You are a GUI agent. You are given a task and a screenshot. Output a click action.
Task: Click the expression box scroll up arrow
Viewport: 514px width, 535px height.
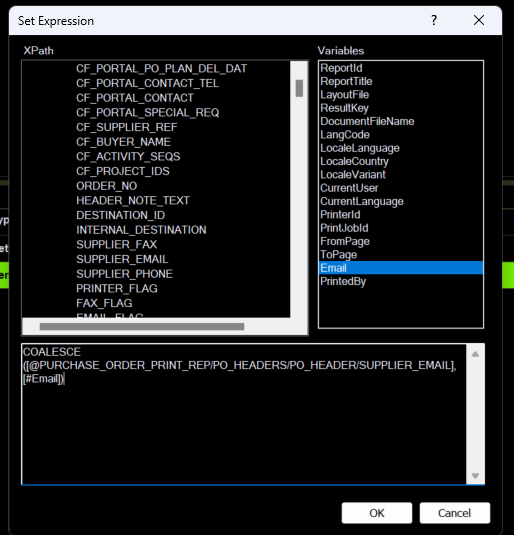pos(475,354)
